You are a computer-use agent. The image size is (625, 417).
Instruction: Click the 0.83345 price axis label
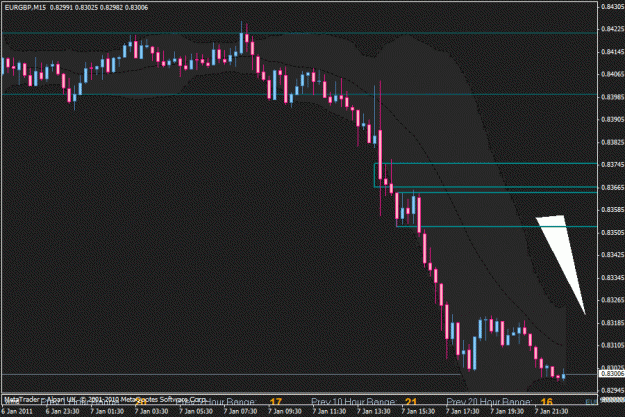613,277
